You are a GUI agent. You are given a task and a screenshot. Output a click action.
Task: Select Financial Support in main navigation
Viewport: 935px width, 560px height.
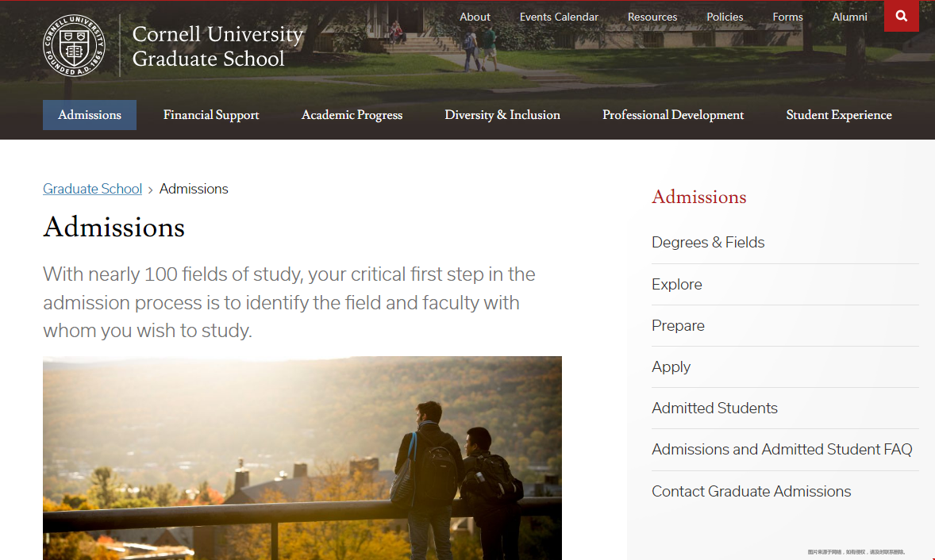(x=211, y=115)
